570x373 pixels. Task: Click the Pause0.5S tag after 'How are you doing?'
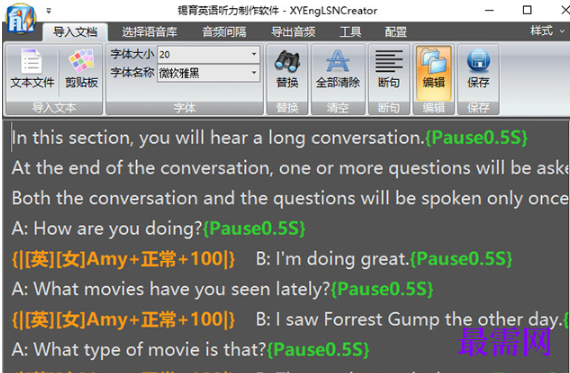point(254,229)
